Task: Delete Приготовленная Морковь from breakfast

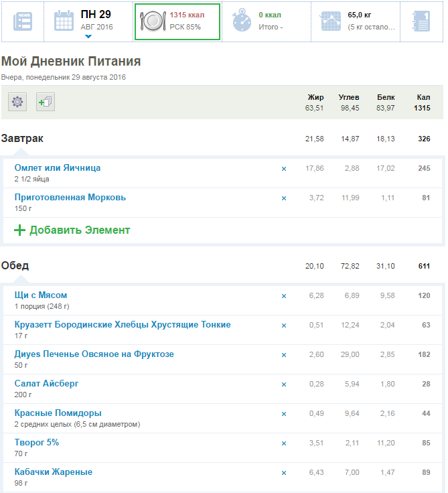Action: 283,198
